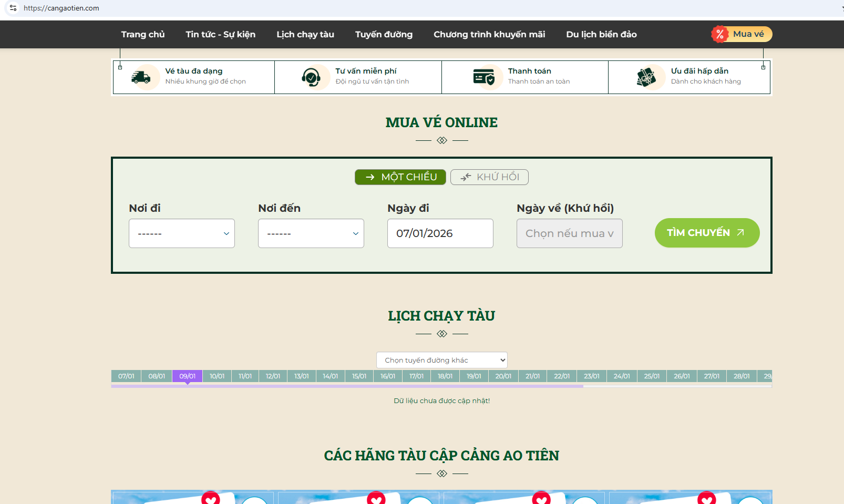Open the Lịch chạy tàu menu item
Screen dimensions: 844x504
(305, 34)
